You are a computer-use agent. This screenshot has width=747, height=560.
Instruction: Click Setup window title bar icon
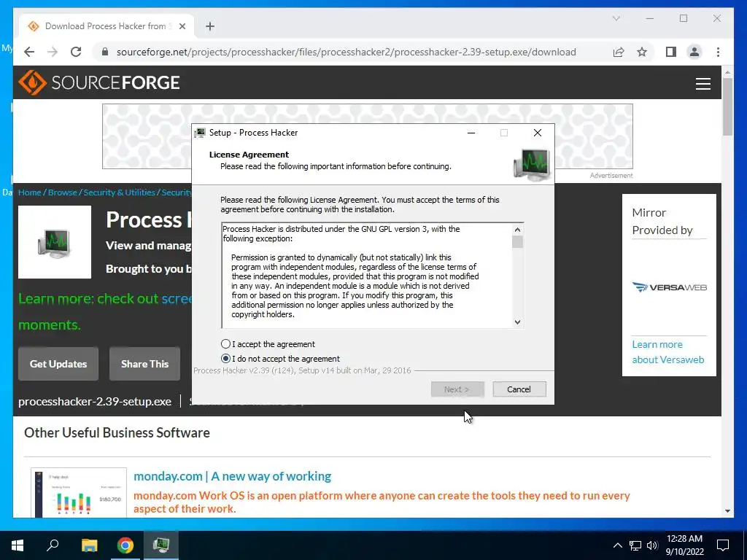point(200,133)
